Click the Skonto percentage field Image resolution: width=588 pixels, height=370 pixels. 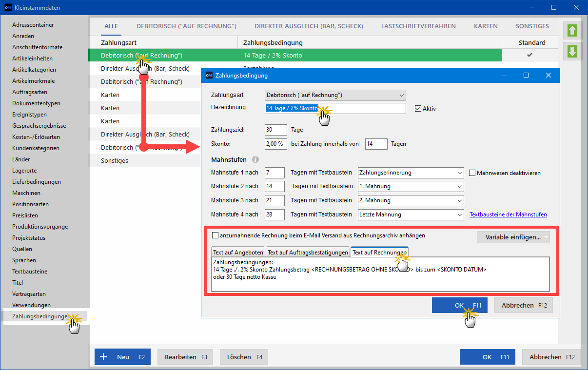click(x=276, y=144)
